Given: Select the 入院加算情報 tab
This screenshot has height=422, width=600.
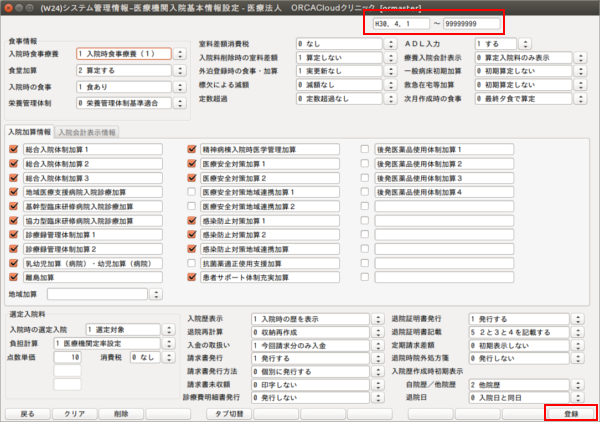Looking at the screenshot, I should (x=28, y=132).
